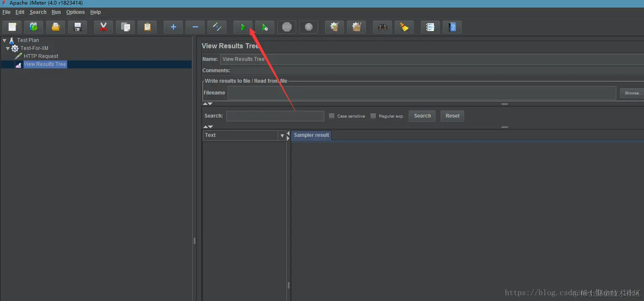Open the Text renderer dropdown

(x=282, y=135)
